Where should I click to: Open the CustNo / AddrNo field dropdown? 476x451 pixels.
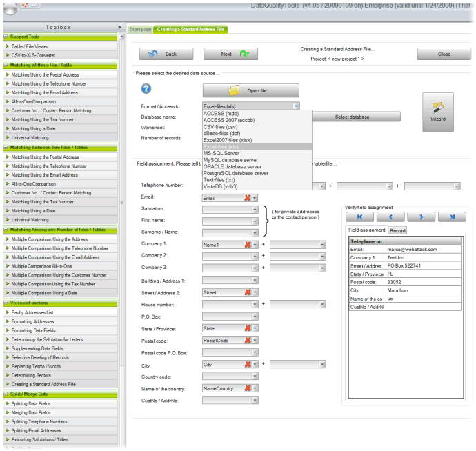click(x=255, y=401)
